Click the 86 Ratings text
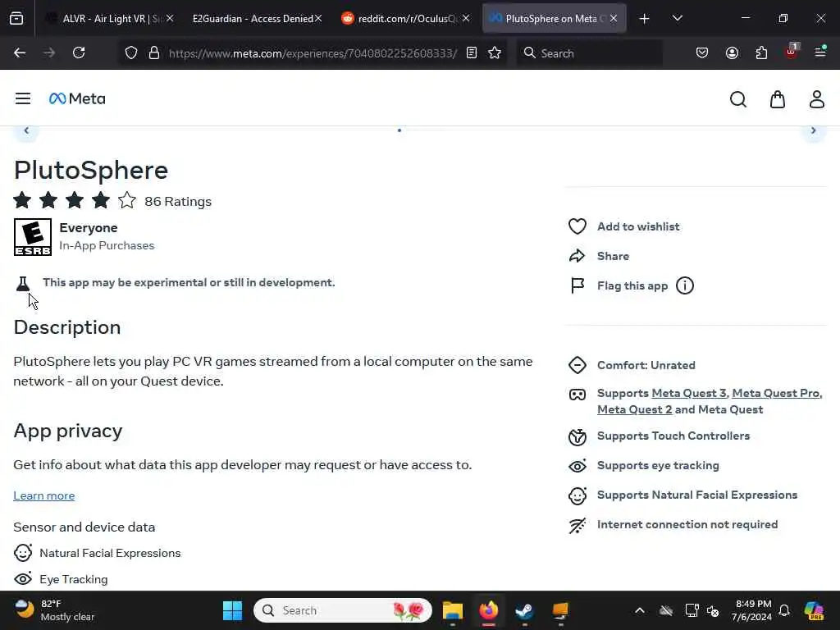840x630 pixels. point(178,202)
